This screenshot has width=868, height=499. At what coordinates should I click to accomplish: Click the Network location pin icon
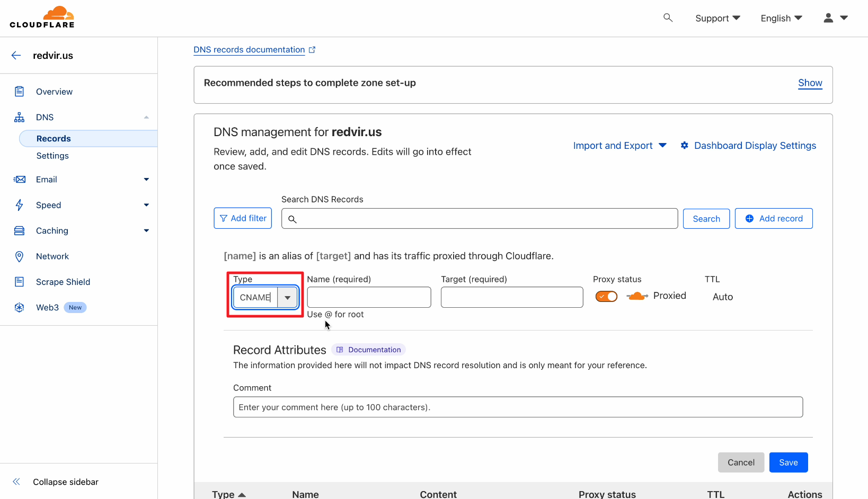pos(20,256)
